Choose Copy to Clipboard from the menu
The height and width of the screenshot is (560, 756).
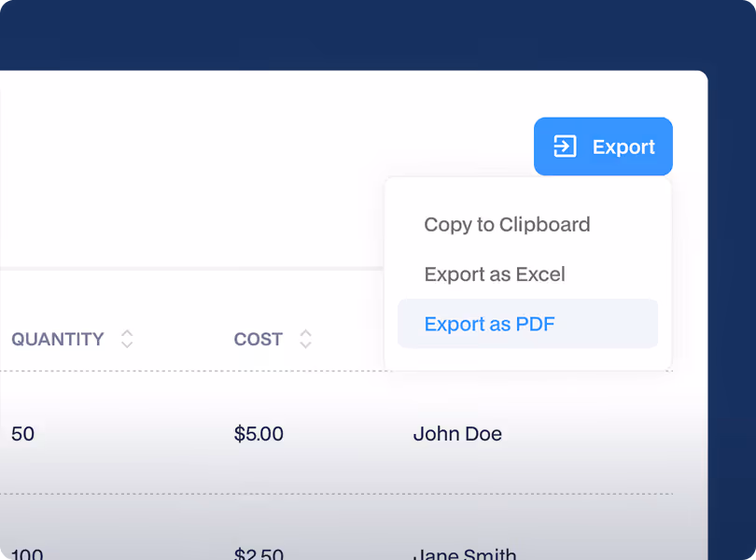507,224
